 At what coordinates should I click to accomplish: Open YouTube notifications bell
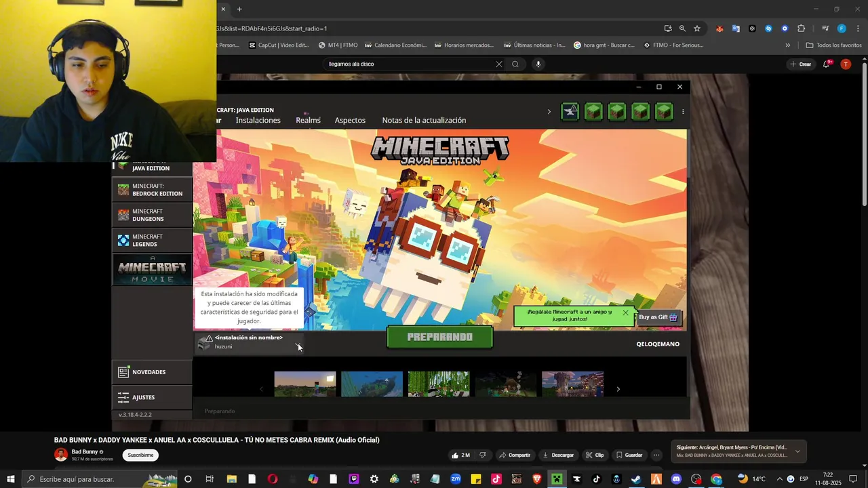(827, 64)
